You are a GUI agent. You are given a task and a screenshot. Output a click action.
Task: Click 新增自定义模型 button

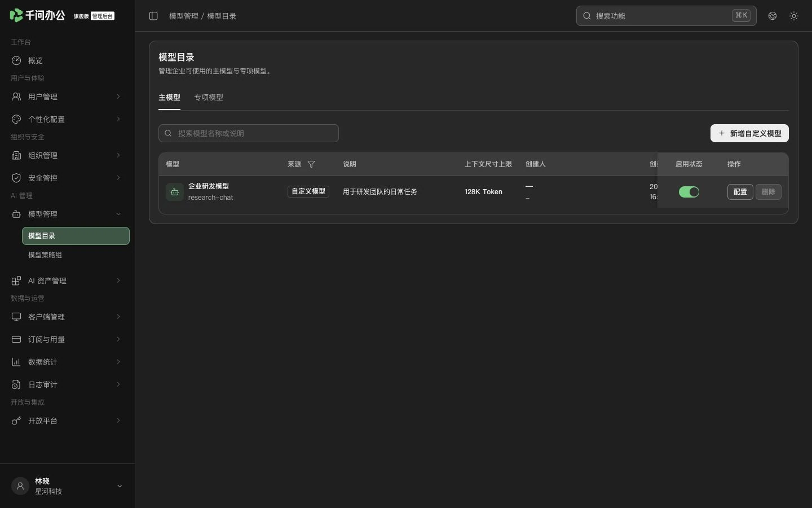pos(749,133)
